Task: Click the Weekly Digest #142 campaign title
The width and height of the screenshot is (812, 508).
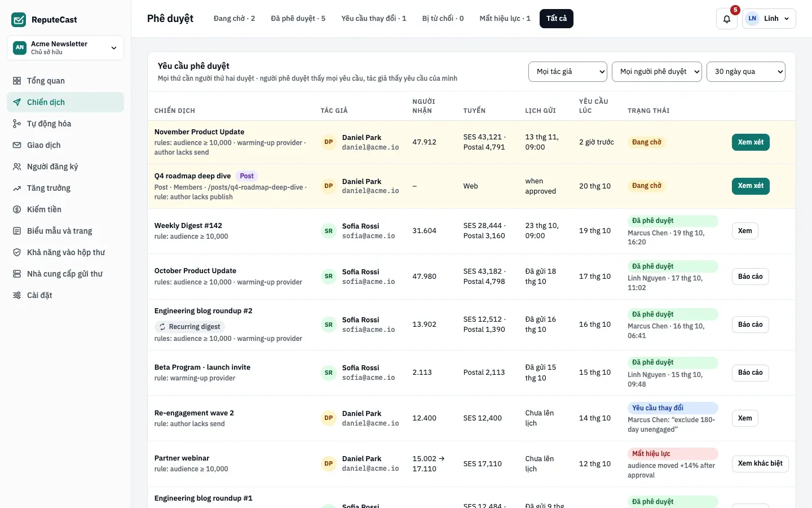Action: tap(188, 226)
